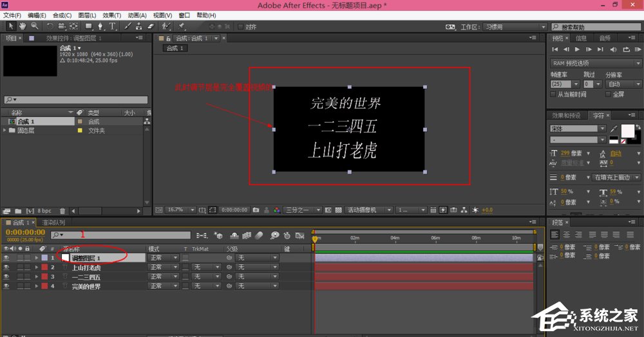Select the Eraser tool
644x337 pixels.
[151, 26]
